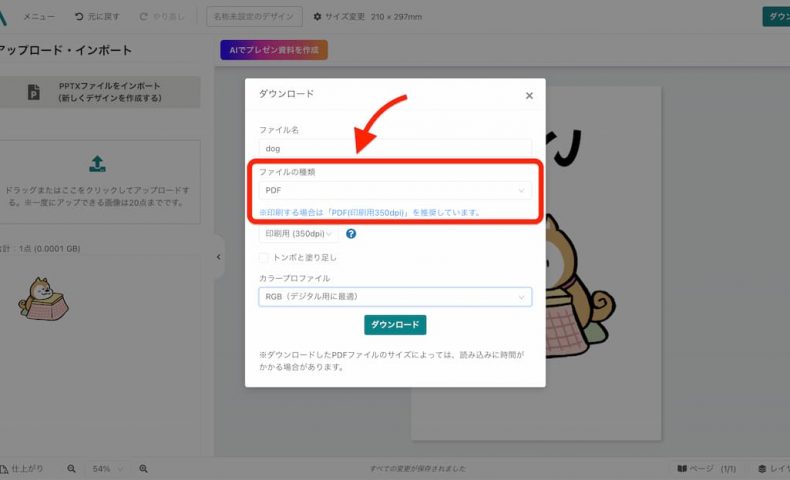Click the blue help question mark icon
790x480 pixels.
coord(351,234)
